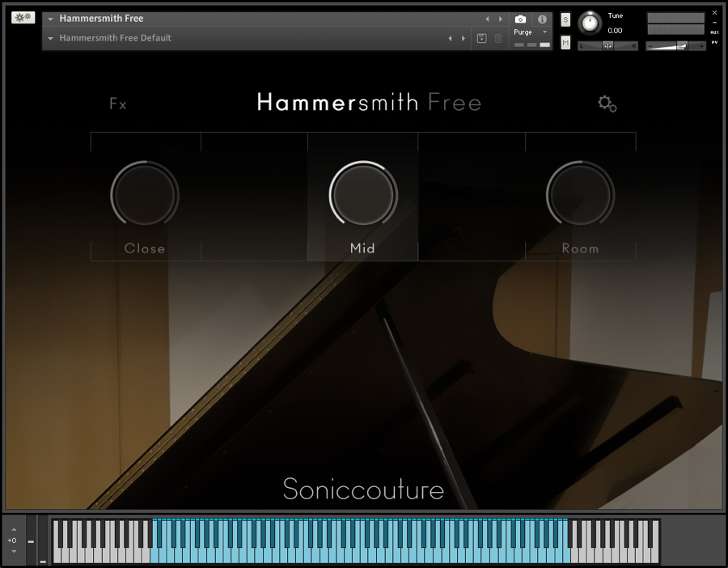The image size is (728, 568).
Task: Open the gears settings page
Action: click(607, 104)
